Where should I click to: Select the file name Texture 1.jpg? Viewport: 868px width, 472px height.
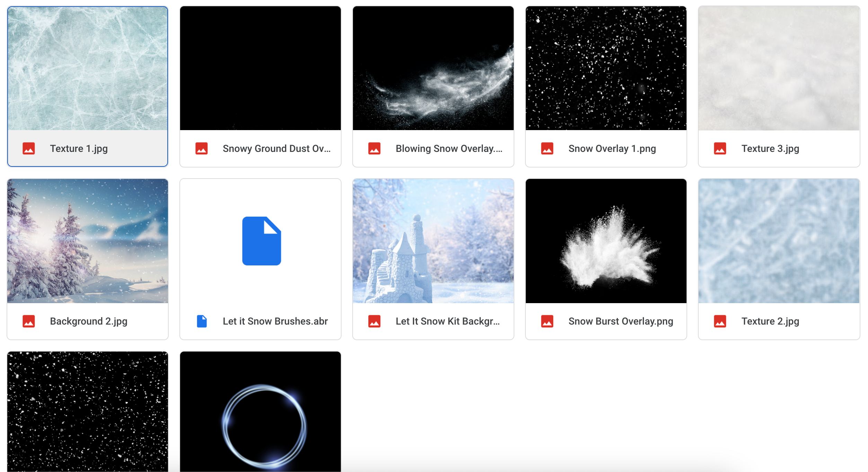pyautogui.click(x=79, y=148)
